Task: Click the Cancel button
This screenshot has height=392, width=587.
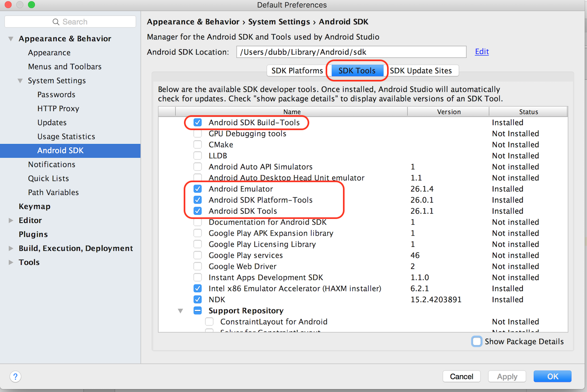Action: pyautogui.click(x=461, y=376)
